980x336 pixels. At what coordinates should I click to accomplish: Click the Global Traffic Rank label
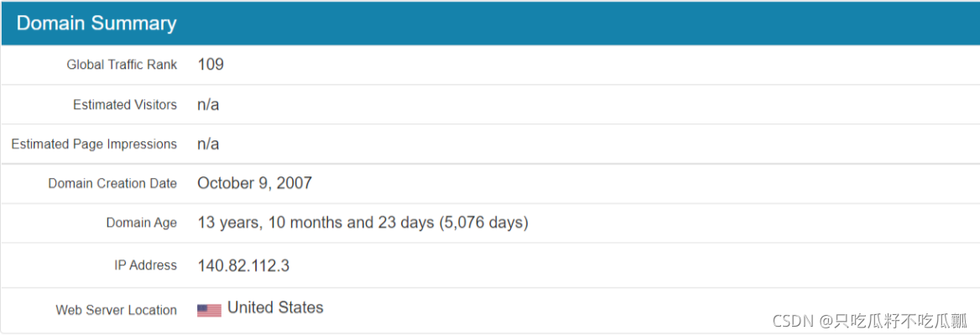122,65
